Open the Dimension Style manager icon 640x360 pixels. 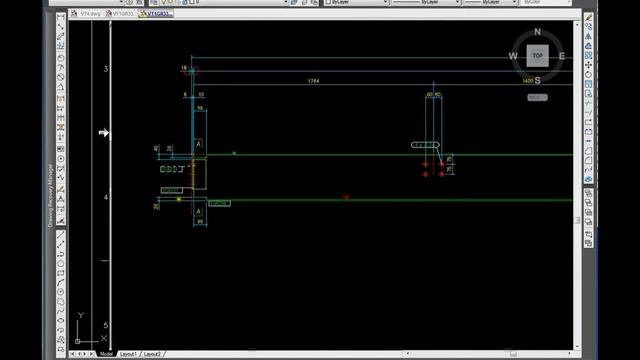[x=61, y=221]
